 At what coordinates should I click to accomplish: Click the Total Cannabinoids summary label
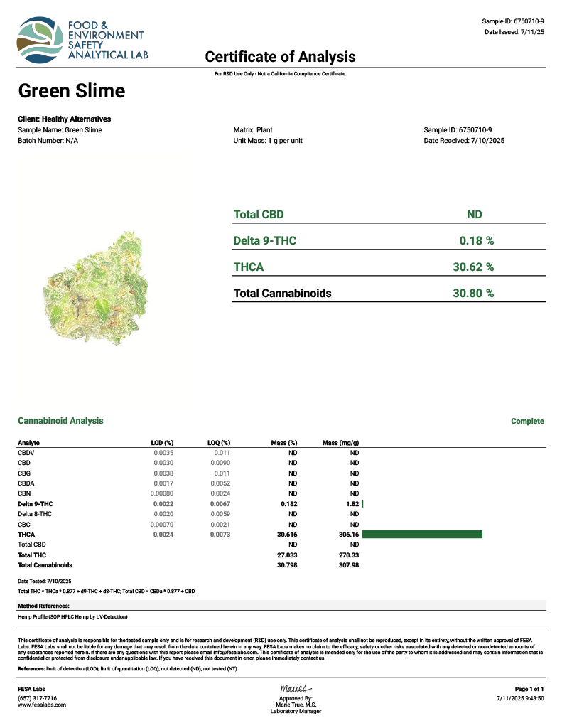[282, 294]
